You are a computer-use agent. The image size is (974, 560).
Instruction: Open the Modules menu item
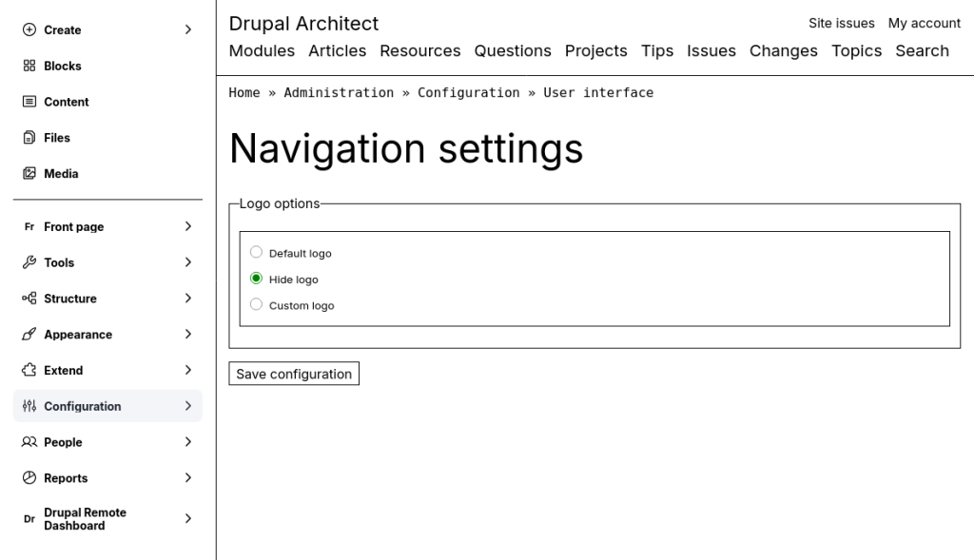[x=262, y=51]
